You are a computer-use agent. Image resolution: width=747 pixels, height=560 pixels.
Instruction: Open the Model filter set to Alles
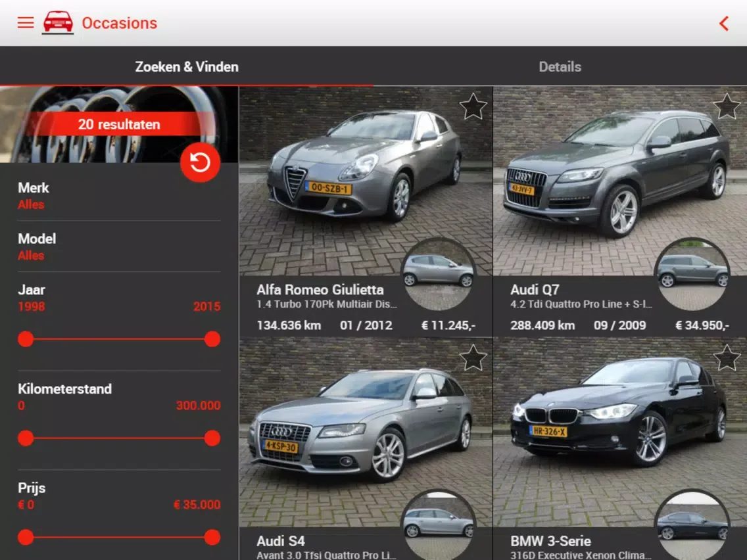119,246
